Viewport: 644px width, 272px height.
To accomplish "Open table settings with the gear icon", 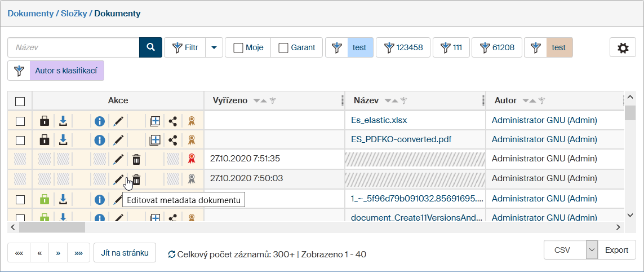I will [623, 48].
